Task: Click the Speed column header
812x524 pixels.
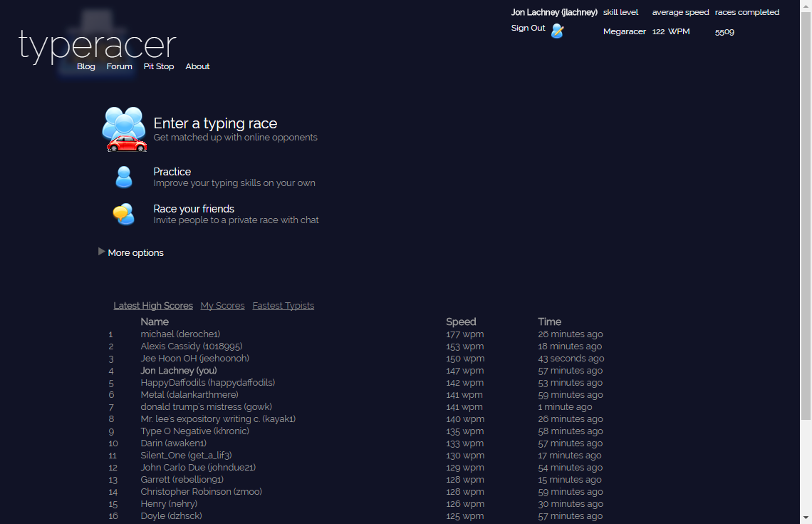Action: pyautogui.click(x=461, y=322)
